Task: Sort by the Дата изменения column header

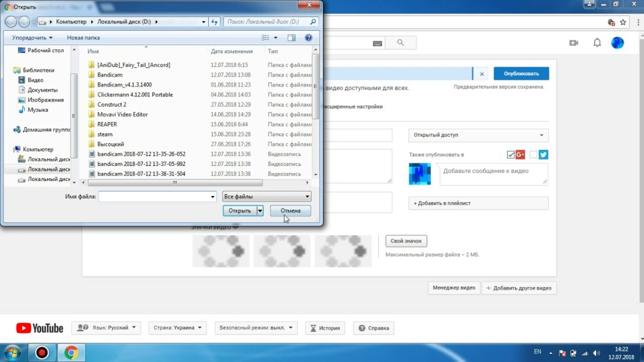Action: tap(232, 51)
